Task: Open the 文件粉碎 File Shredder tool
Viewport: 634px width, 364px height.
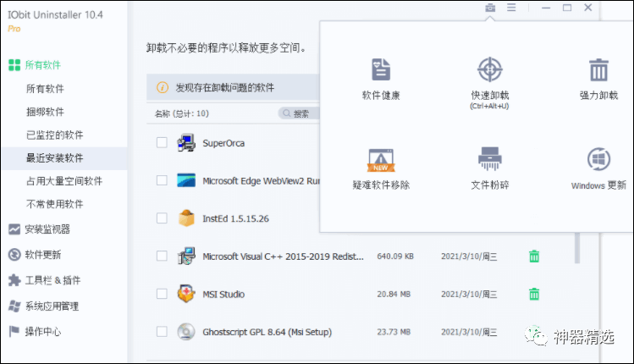Action: 489,158
